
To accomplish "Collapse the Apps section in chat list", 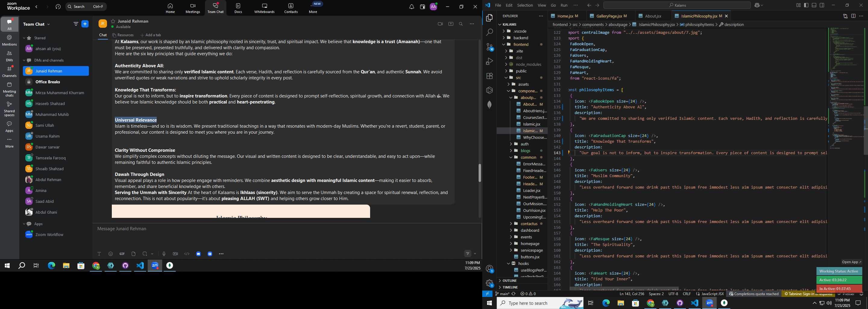I will pos(24,224).
